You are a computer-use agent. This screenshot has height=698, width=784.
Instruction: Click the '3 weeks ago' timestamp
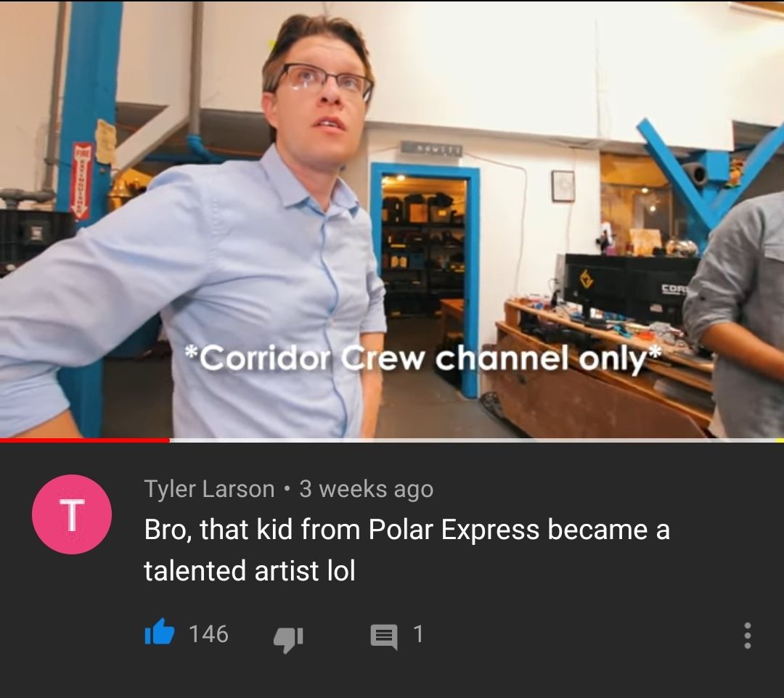click(366, 488)
